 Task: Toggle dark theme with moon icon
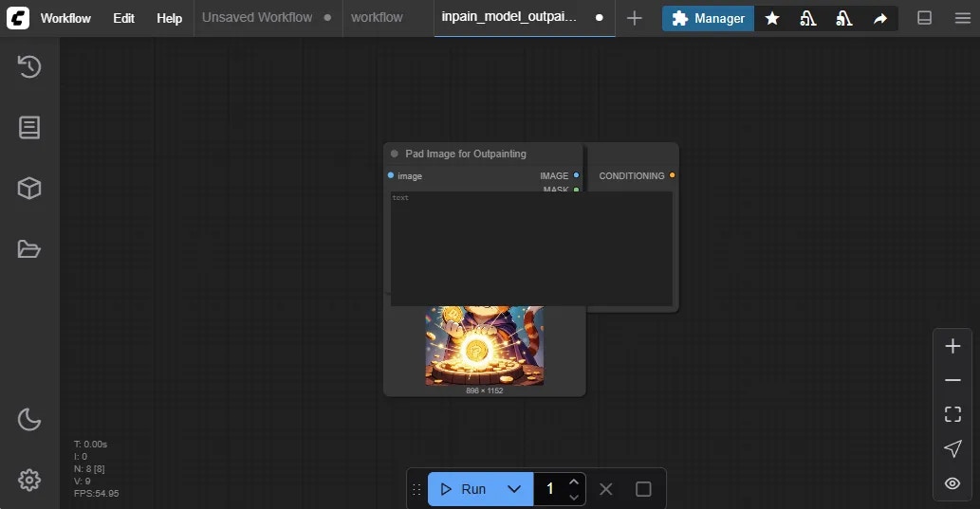(x=29, y=419)
